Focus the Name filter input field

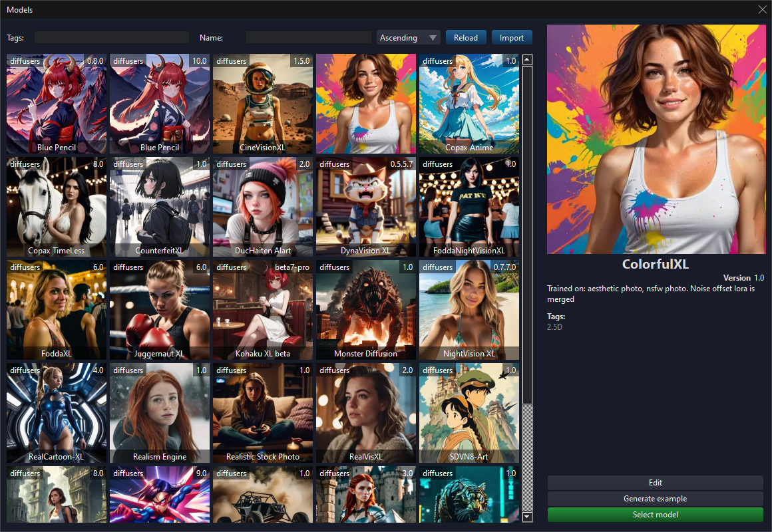point(309,37)
